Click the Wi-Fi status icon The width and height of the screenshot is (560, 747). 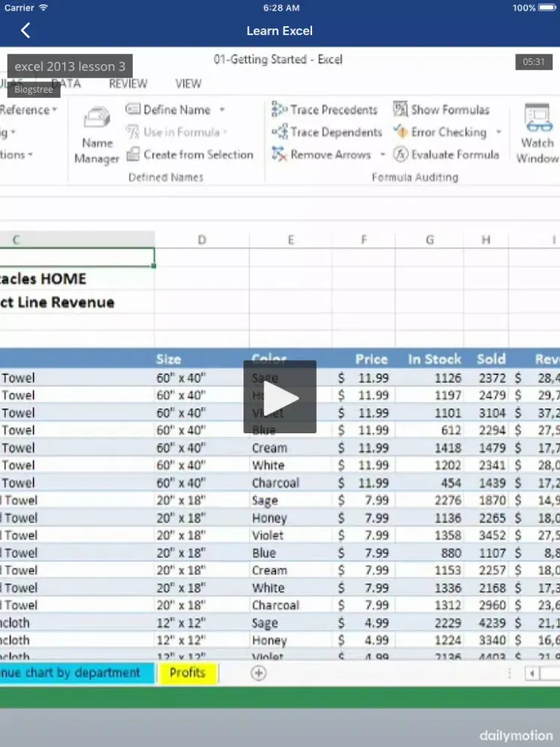pyautogui.click(x=43, y=7)
